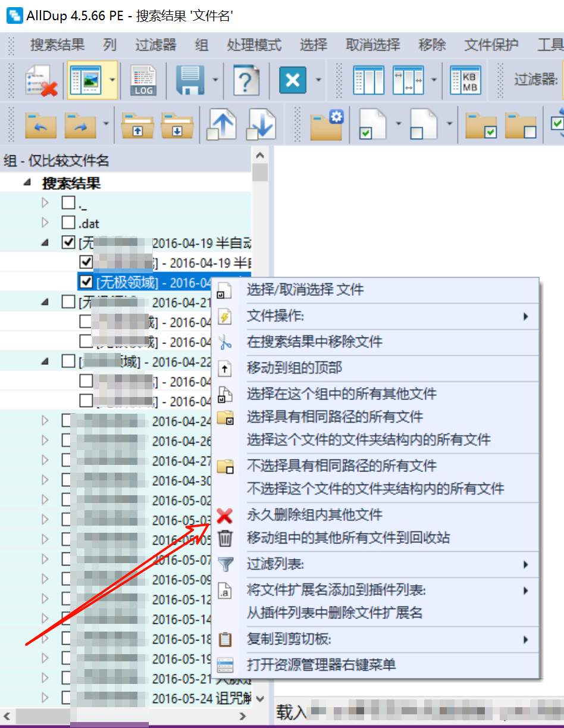Open the 文件保护 menu
Screen dimensions: 564x728
click(491, 45)
